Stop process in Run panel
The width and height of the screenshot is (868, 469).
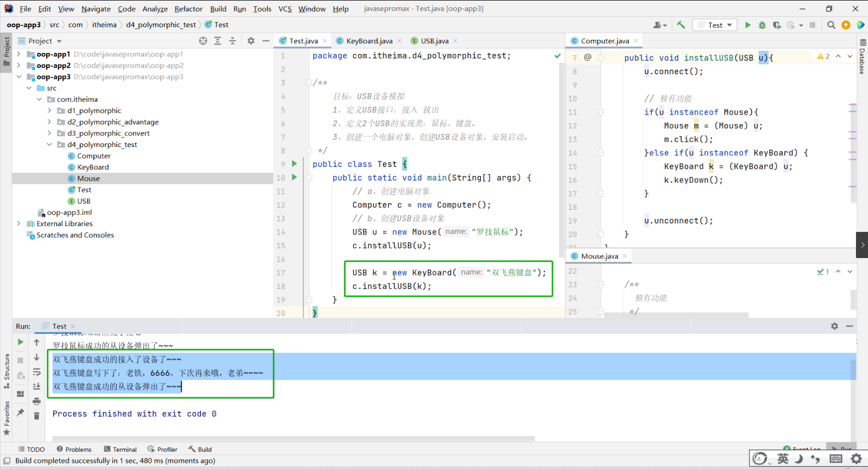coord(20,361)
